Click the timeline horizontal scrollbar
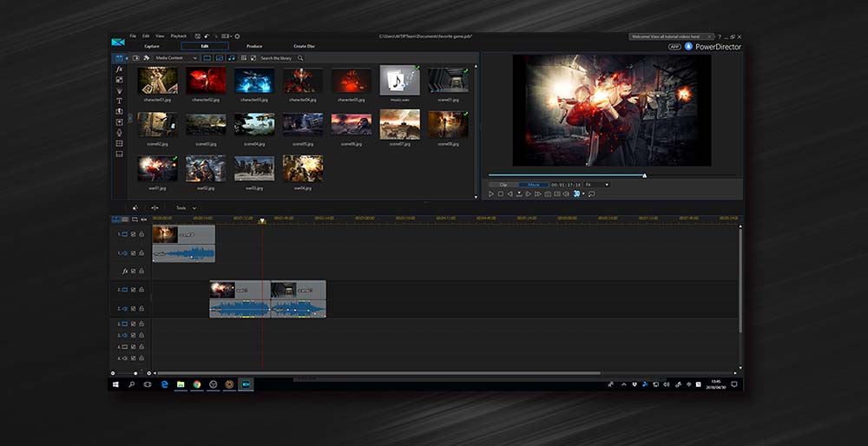868x446 pixels. click(x=378, y=373)
